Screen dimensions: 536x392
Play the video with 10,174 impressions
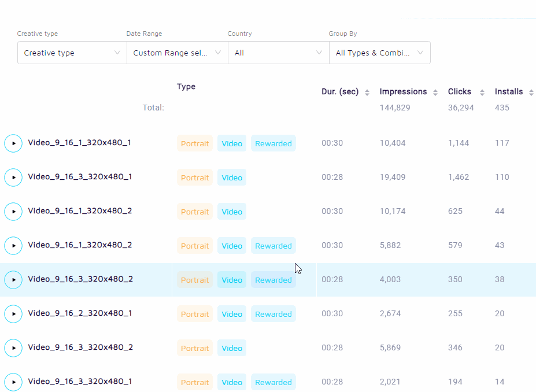point(13,212)
